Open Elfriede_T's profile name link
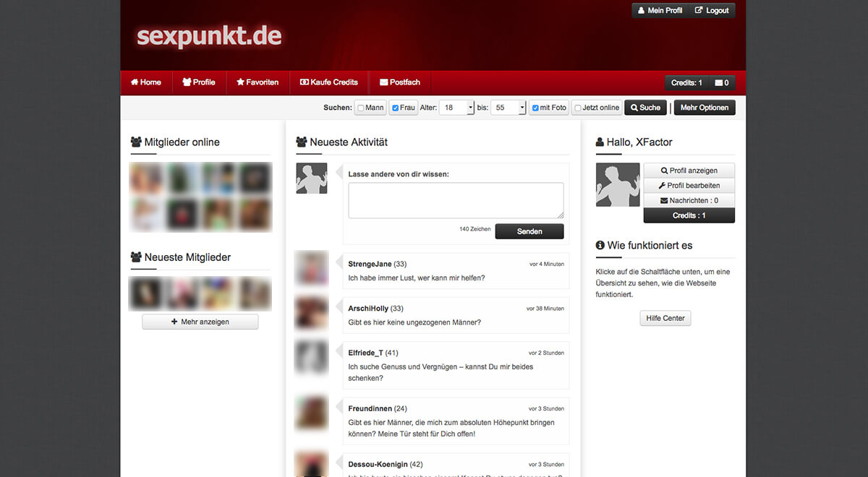Viewport: 868px width, 477px height. [366, 353]
